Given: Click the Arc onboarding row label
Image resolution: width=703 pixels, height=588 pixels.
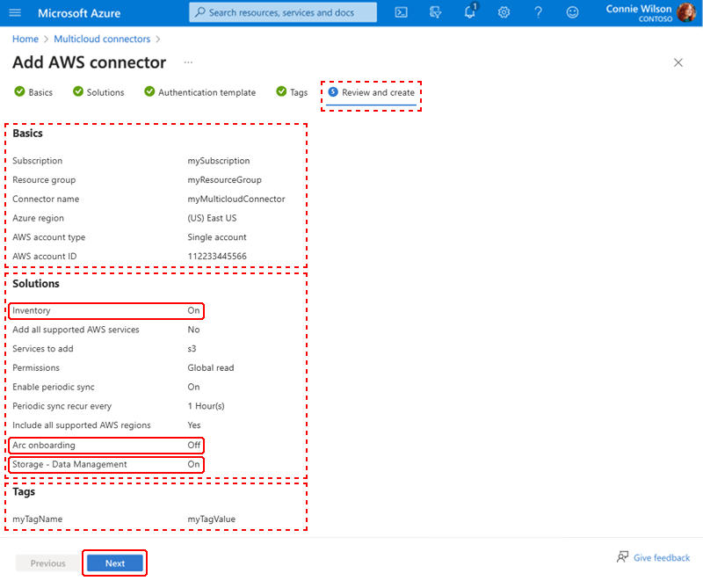Looking at the screenshot, I should 44,445.
